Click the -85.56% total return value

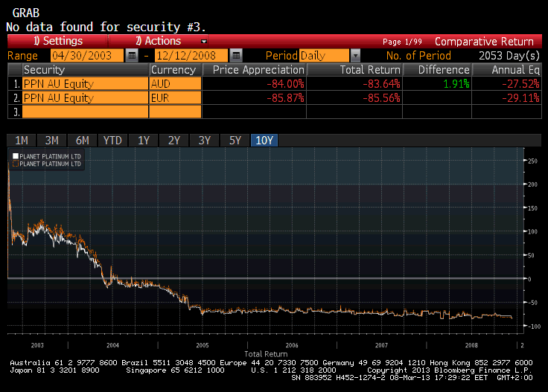(381, 98)
